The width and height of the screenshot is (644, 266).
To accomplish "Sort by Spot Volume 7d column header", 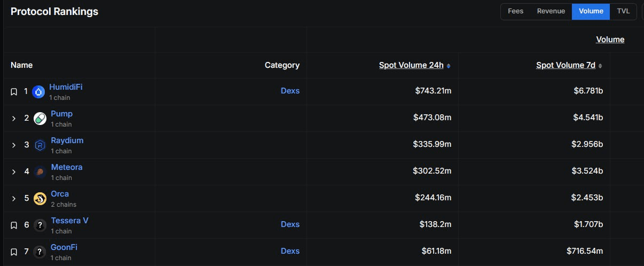I will pyautogui.click(x=566, y=65).
